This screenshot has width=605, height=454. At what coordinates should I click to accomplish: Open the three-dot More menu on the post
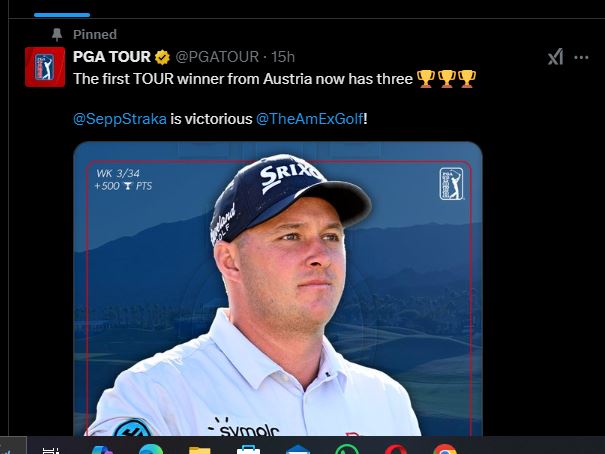pos(581,57)
